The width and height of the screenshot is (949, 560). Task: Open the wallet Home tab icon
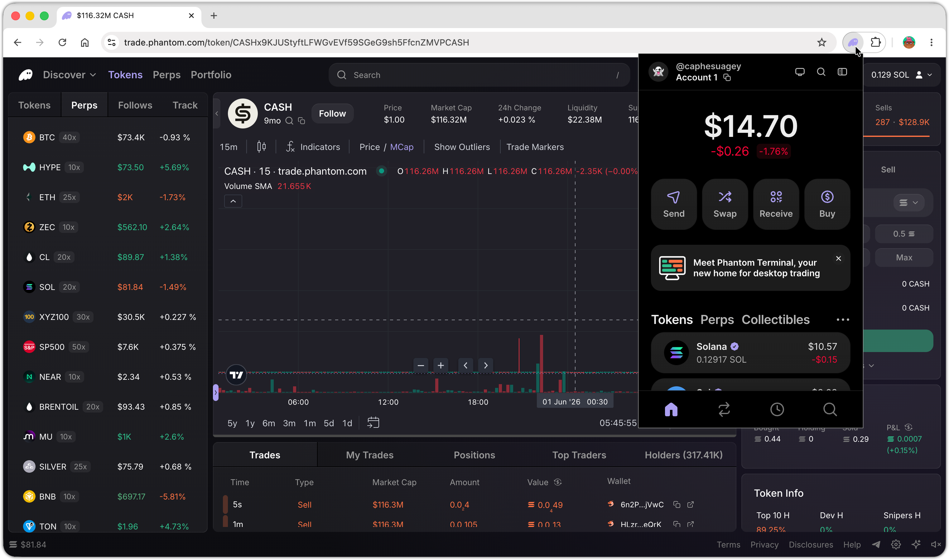[671, 409]
